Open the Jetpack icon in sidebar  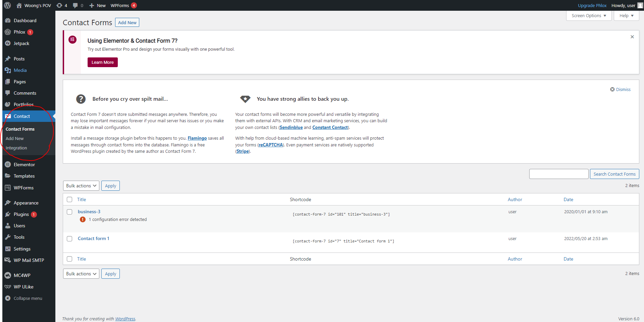(8, 43)
